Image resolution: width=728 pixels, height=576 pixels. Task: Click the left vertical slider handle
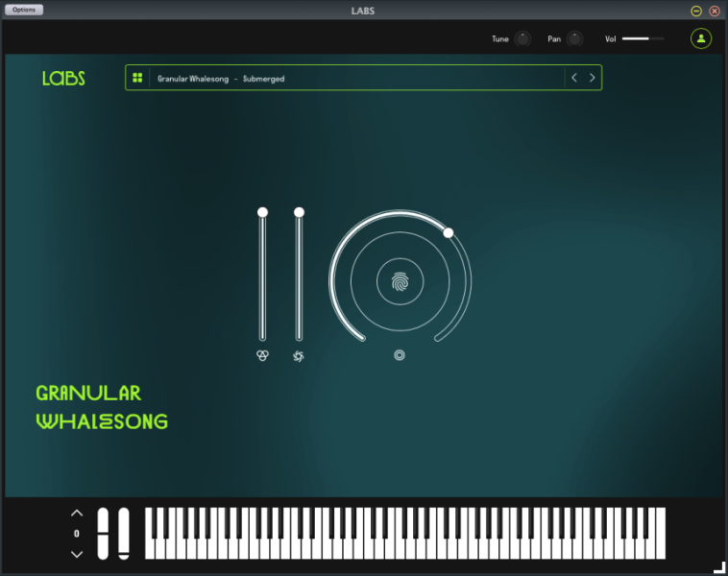click(262, 212)
